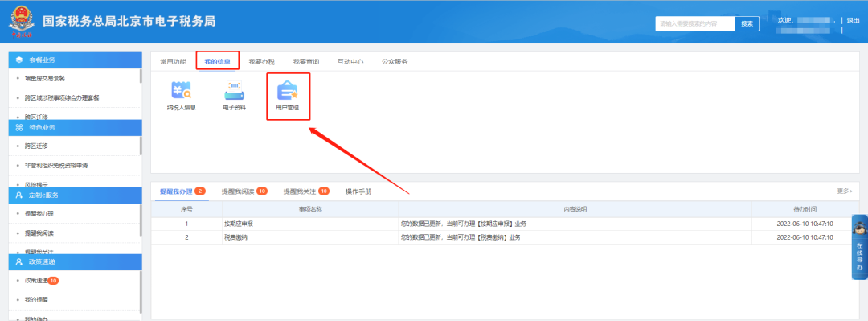Image resolution: width=868 pixels, height=321 pixels.
Task: Open the 操作手册 tab
Action: 358,191
